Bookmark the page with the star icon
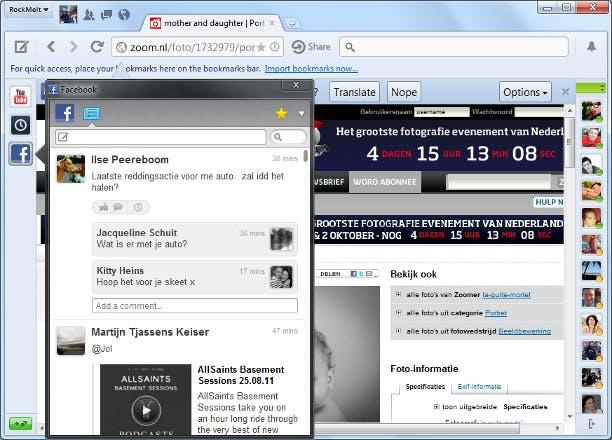The image size is (612, 440). tap(261, 47)
